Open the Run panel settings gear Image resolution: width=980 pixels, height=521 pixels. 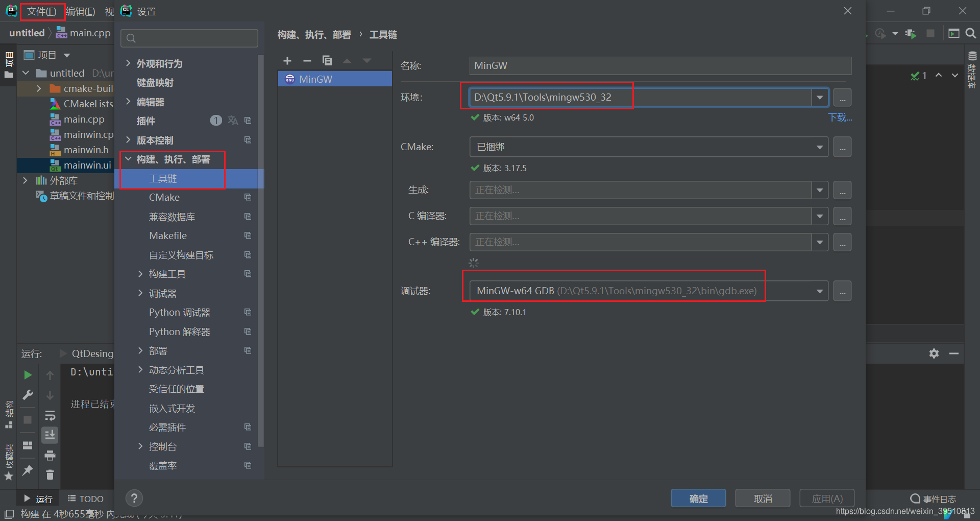coord(934,353)
